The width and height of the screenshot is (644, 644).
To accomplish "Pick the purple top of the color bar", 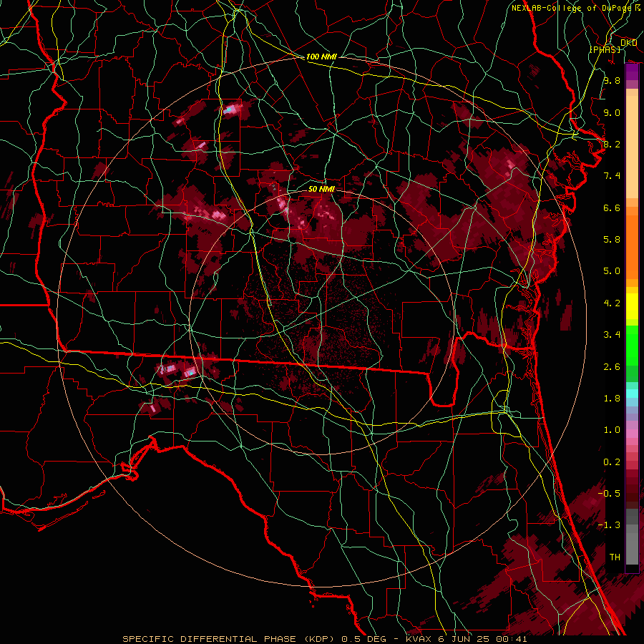I will click(632, 72).
